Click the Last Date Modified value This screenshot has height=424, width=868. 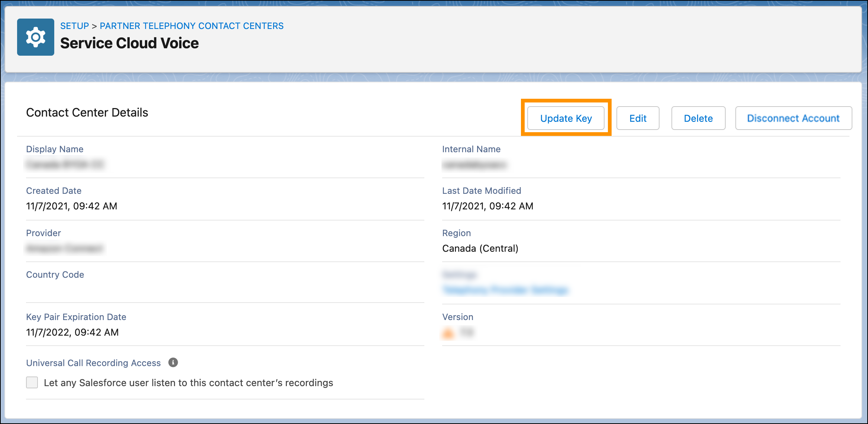[x=488, y=206]
